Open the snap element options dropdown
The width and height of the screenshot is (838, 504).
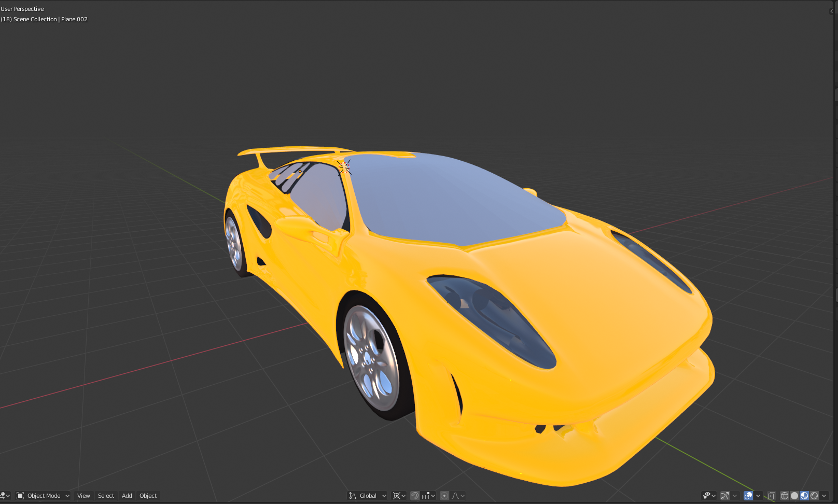429,496
